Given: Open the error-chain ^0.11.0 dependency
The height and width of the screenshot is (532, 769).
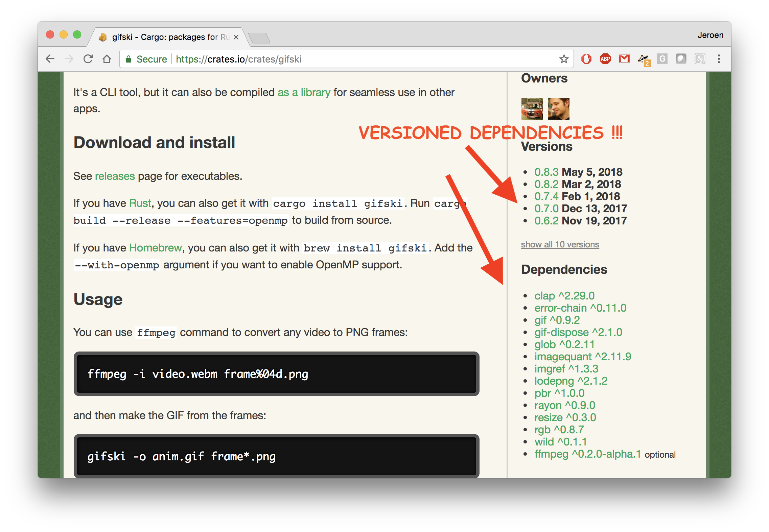Looking at the screenshot, I should (580, 308).
